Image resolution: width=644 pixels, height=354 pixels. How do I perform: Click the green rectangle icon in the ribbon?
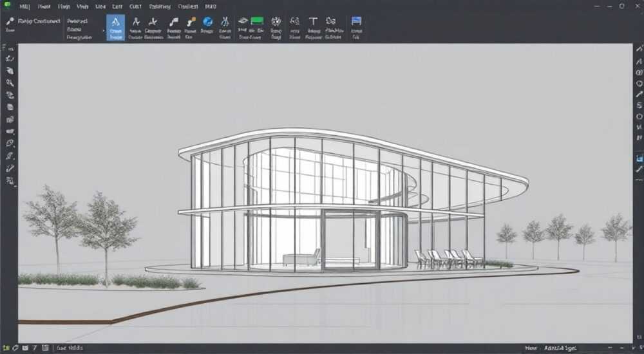coord(257,21)
